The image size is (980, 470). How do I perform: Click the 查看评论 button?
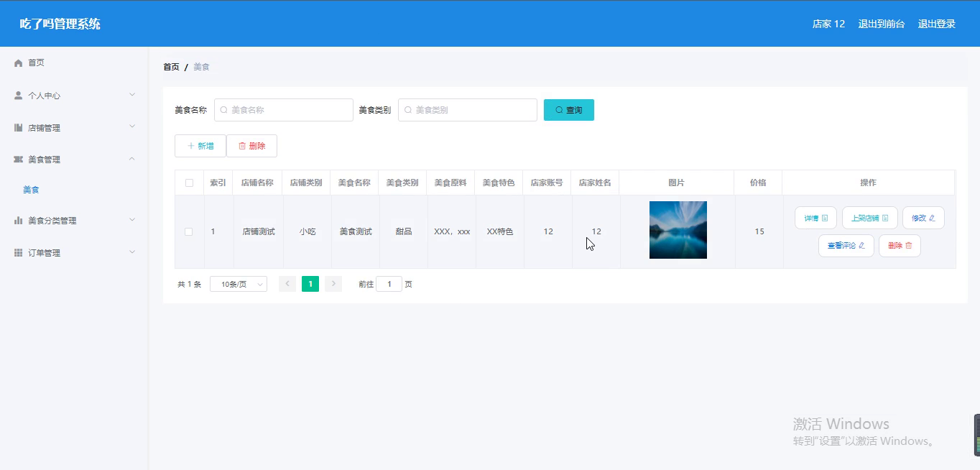846,246
